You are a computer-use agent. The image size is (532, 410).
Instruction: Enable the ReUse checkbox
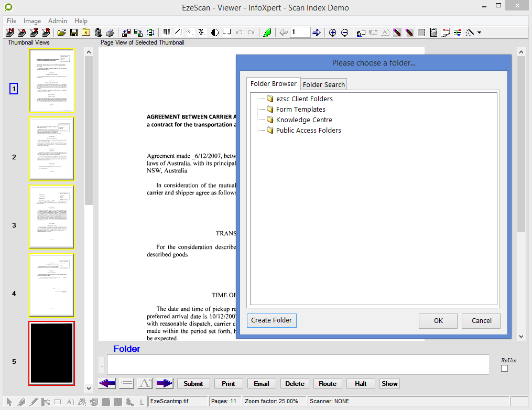504,369
